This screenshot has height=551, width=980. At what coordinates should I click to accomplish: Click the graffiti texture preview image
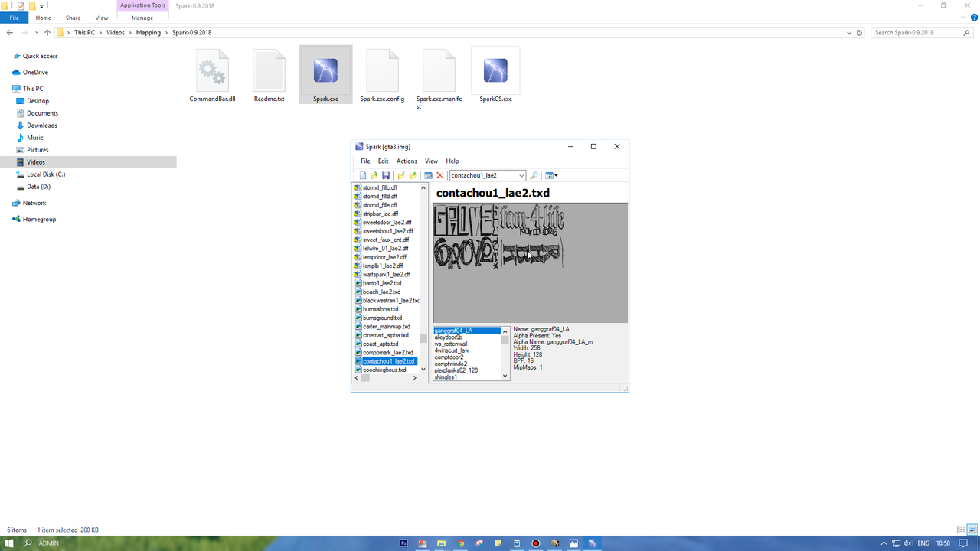[x=500, y=236]
